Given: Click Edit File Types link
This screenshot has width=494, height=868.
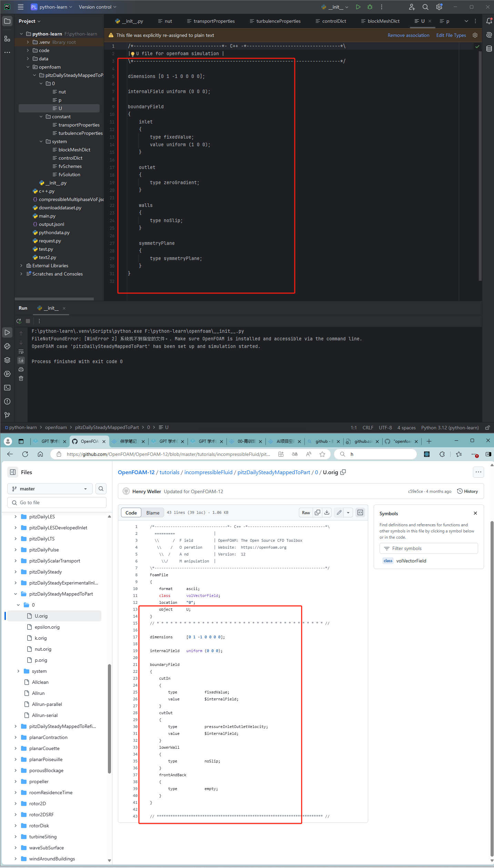Looking at the screenshot, I should click(451, 35).
